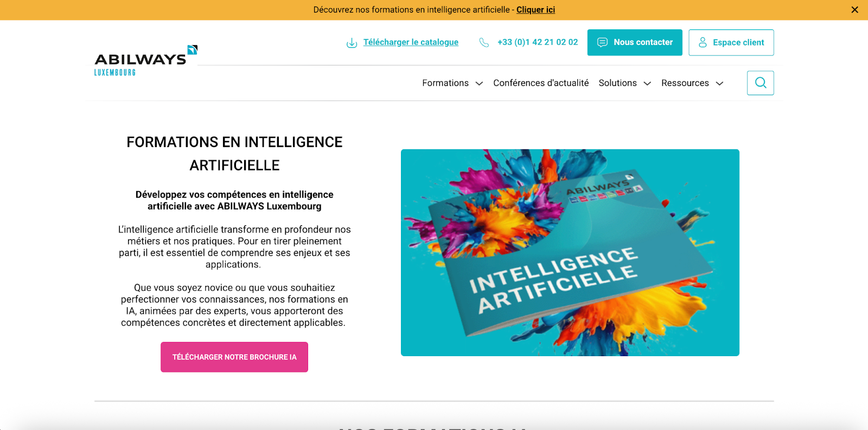Click the ABILWAYS Luxembourg logo
The height and width of the screenshot is (430, 868).
click(x=145, y=61)
